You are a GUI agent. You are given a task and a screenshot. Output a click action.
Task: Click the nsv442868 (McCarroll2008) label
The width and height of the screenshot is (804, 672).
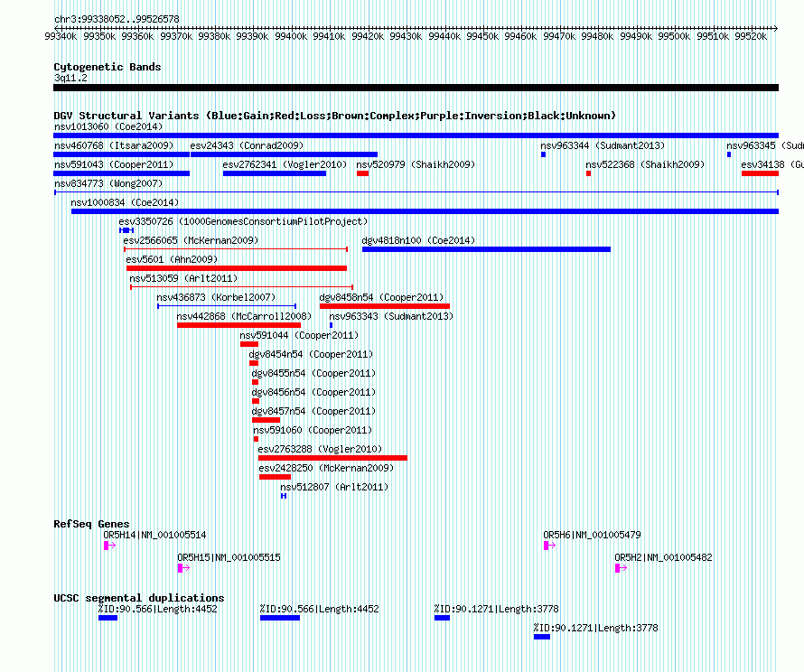click(x=244, y=316)
